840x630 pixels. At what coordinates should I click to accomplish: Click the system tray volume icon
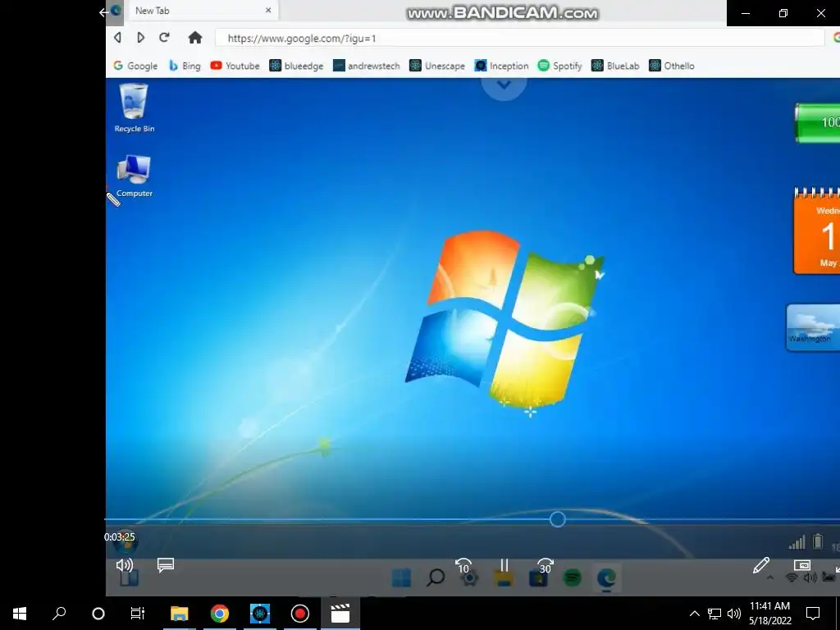point(734,614)
